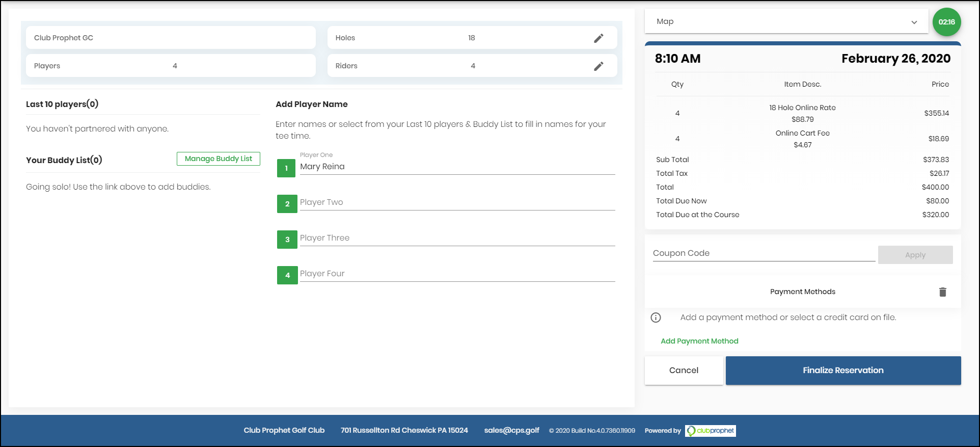Click the pencil edit icon for Holes
Image resolution: width=980 pixels, height=447 pixels.
click(x=598, y=38)
